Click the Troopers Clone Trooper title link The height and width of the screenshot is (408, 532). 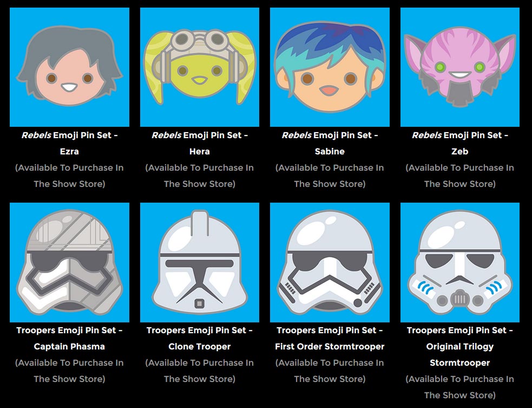coord(200,338)
